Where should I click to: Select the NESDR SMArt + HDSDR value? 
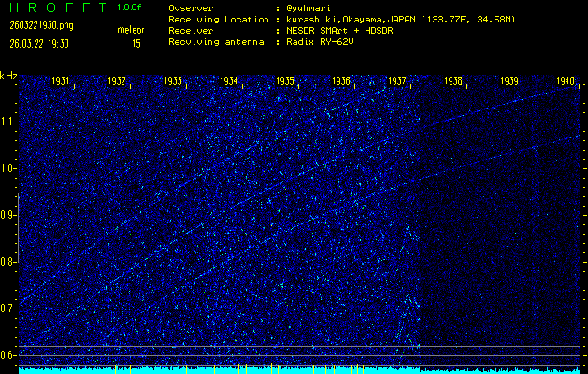pyautogui.click(x=339, y=31)
